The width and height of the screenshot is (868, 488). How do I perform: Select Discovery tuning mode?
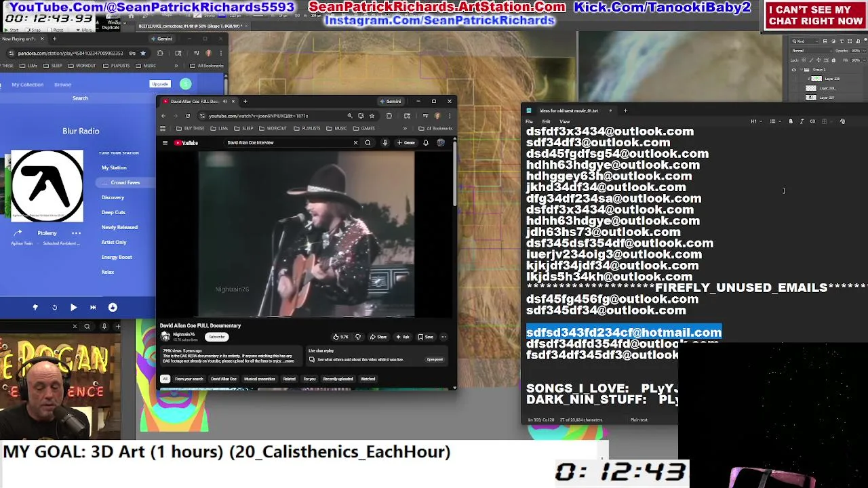click(x=113, y=197)
